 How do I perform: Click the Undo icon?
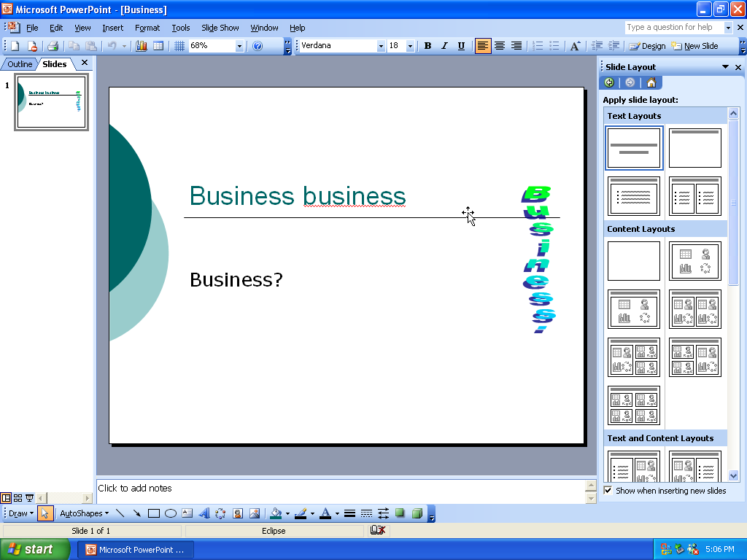pyautogui.click(x=112, y=46)
